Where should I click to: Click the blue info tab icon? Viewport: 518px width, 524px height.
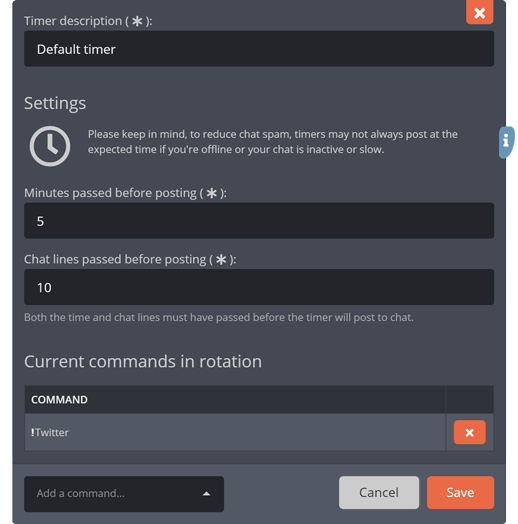coord(506,142)
